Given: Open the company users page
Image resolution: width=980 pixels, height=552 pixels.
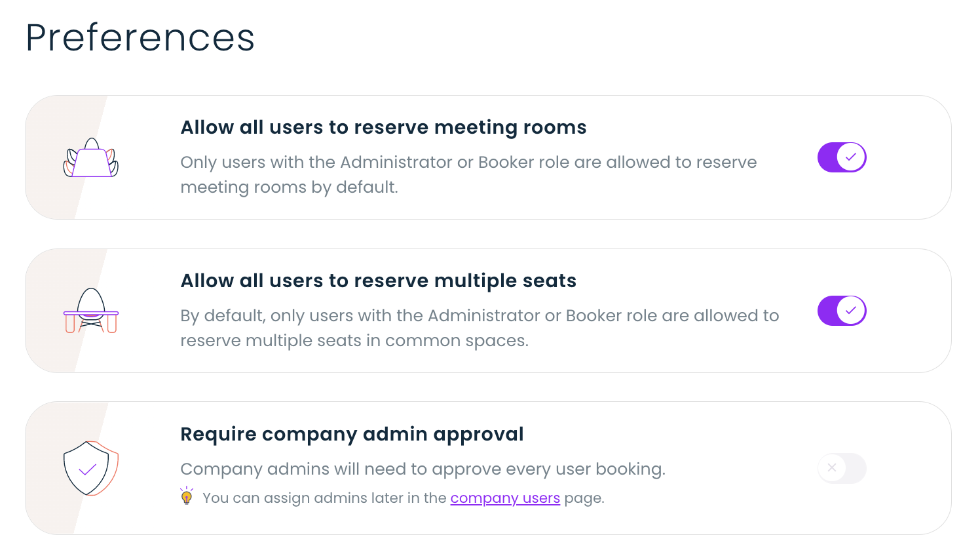Looking at the screenshot, I should point(505,498).
